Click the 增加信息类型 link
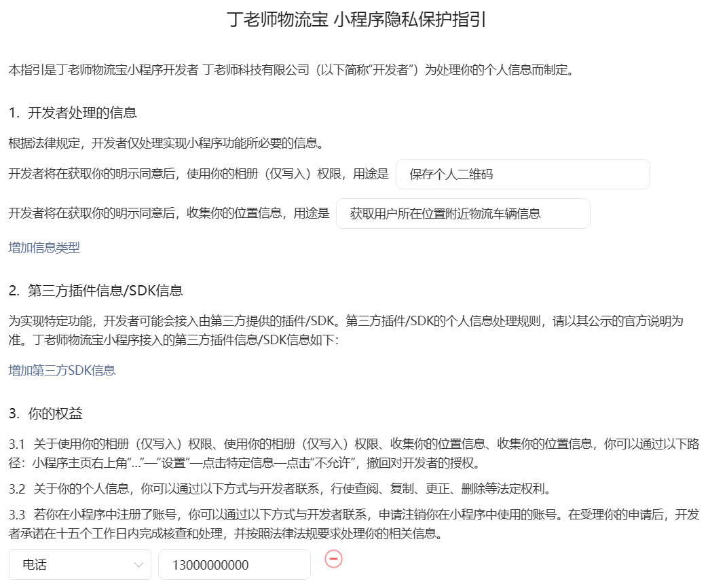 click(x=44, y=247)
